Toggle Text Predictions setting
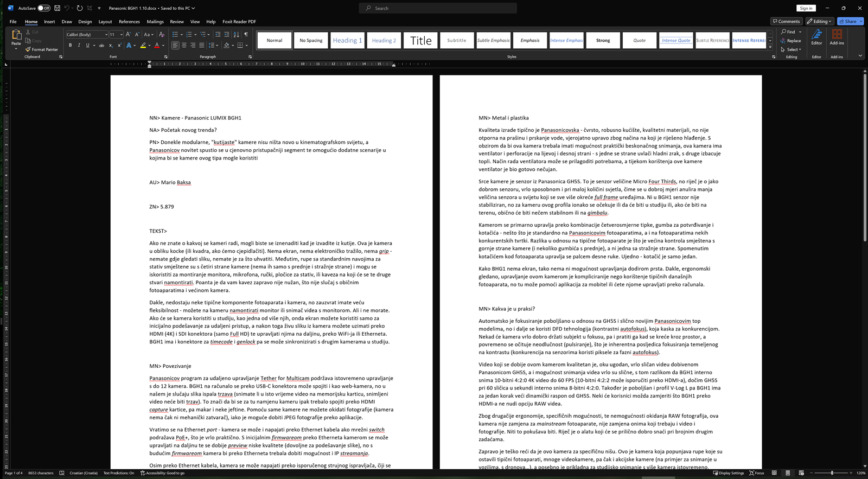868x479 pixels. pyautogui.click(x=119, y=473)
